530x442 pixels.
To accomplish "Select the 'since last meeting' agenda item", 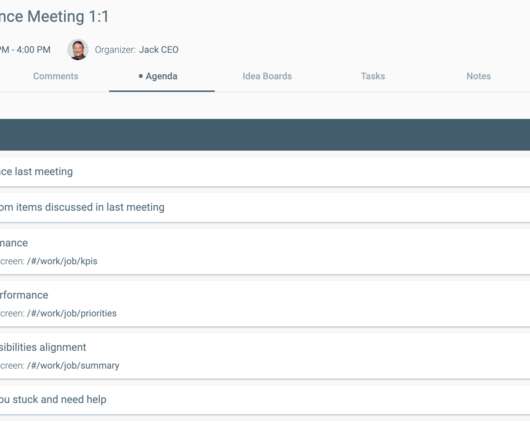I will (265, 172).
